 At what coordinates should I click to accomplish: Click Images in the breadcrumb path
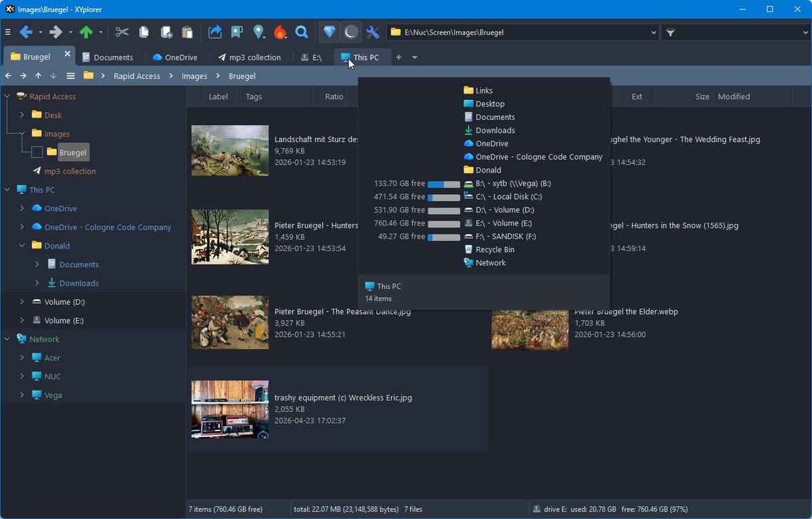pos(194,76)
